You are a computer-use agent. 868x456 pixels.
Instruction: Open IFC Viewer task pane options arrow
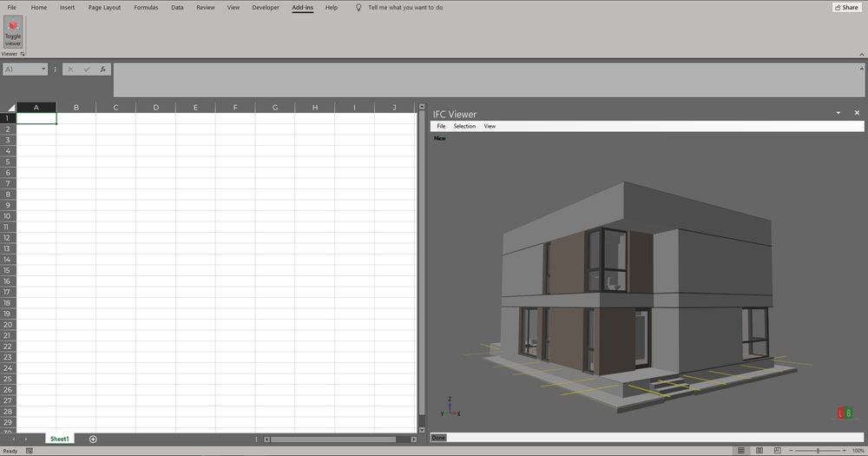(838, 113)
